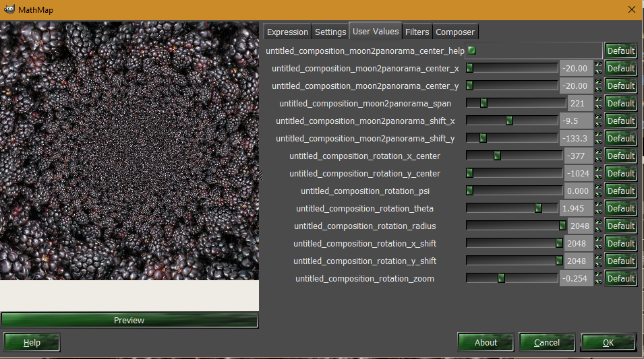Viewport: 644px width, 359px height.
Task: Switch to the Settings tab
Action: point(330,32)
